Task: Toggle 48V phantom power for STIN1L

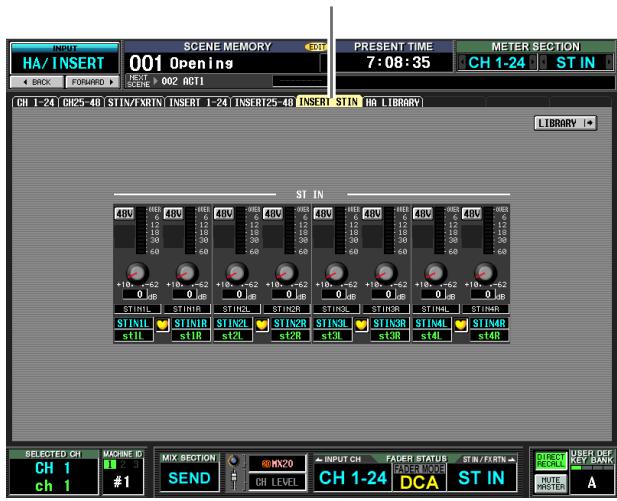Action: coord(124,214)
